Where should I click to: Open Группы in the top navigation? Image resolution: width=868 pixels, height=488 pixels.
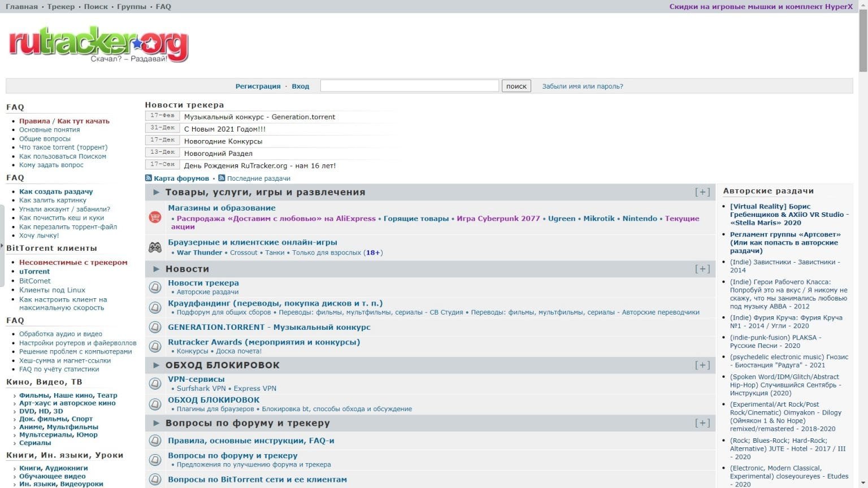(x=131, y=7)
